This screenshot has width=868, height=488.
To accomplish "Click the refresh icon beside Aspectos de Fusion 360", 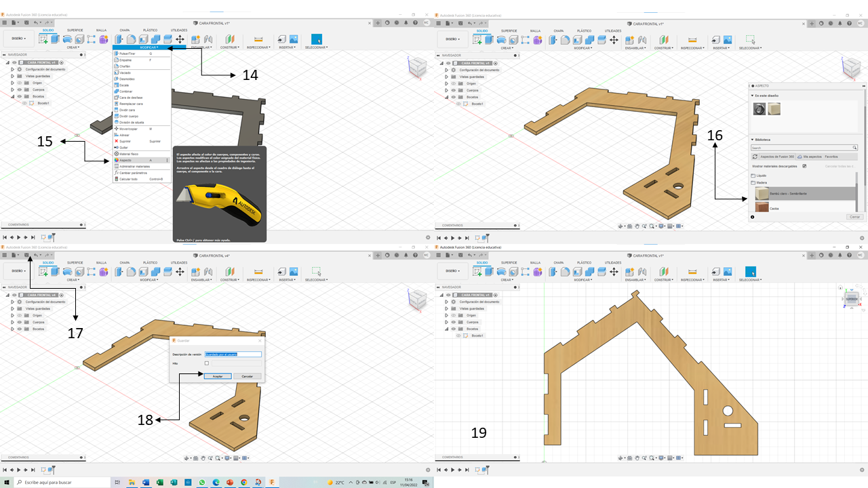I will click(x=755, y=157).
